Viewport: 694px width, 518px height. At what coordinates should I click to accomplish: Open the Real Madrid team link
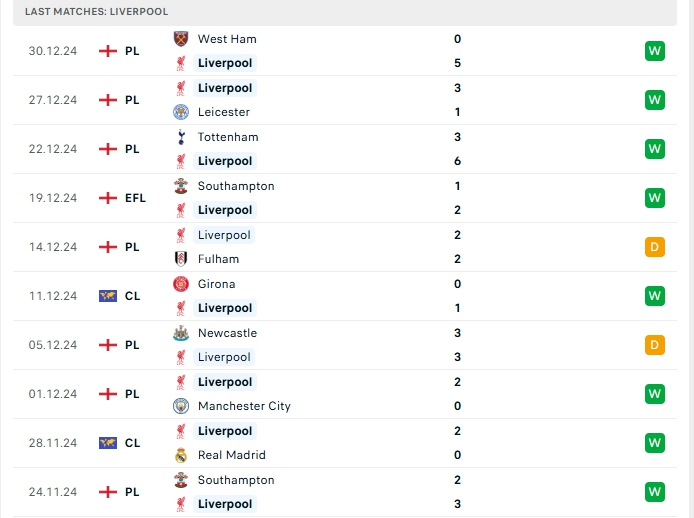pyautogui.click(x=231, y=455)
